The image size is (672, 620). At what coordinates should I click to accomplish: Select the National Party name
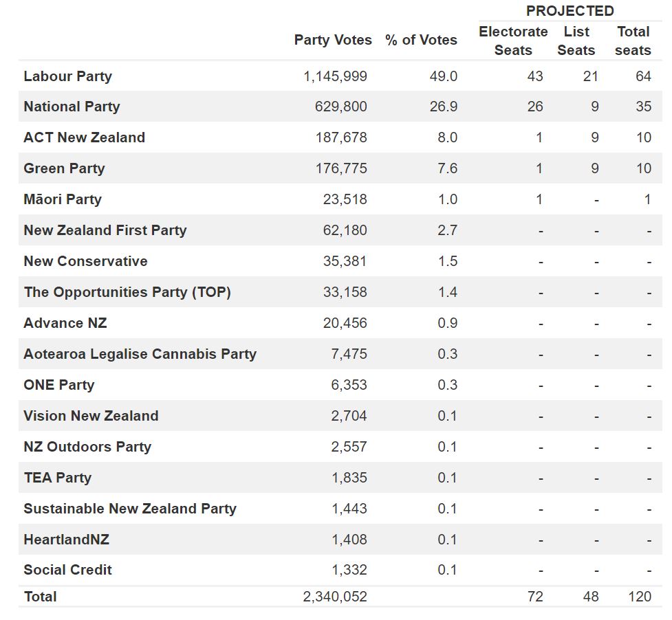tap(72, 107)
